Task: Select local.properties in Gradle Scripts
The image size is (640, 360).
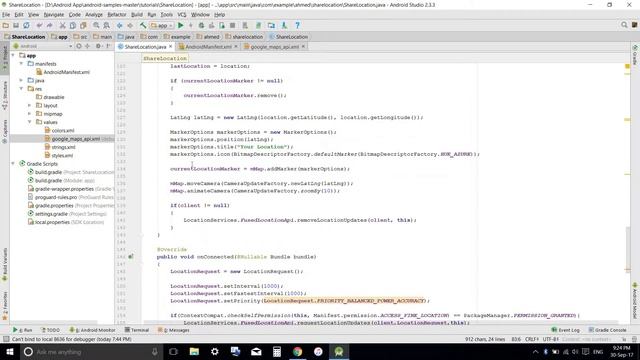Action: pos(66,222)
